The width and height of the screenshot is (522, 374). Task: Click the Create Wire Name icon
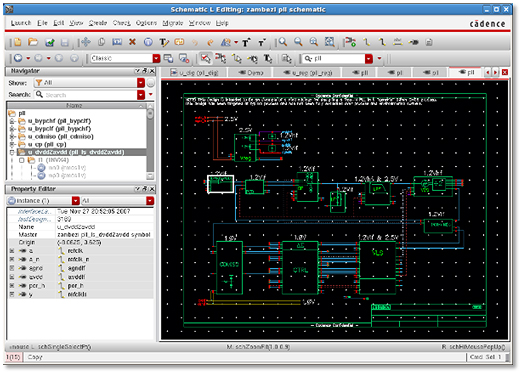pos(397,42)
